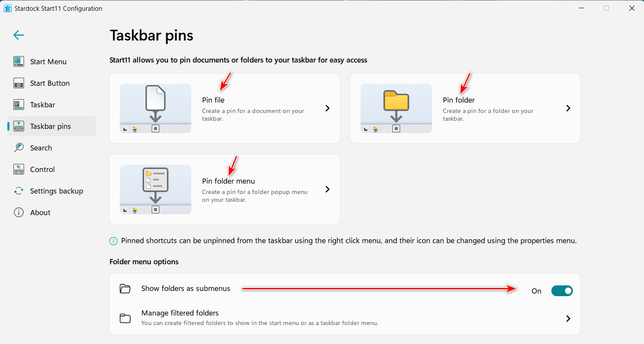The height and width of the screenshot is (344, 644).
Task: Expand the Pin file chevron arrow
Action: tap(327, 108)
